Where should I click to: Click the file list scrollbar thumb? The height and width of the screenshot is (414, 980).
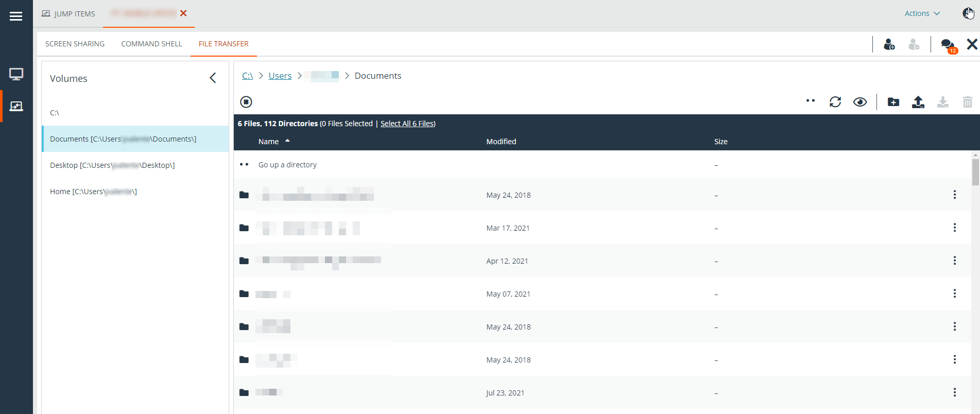975,172
